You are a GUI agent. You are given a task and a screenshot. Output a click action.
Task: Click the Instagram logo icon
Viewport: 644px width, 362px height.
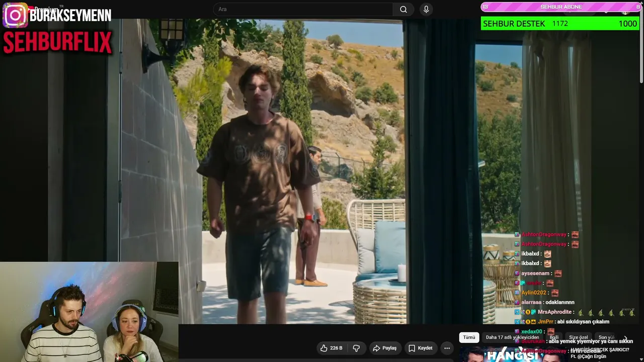(15, 15)
